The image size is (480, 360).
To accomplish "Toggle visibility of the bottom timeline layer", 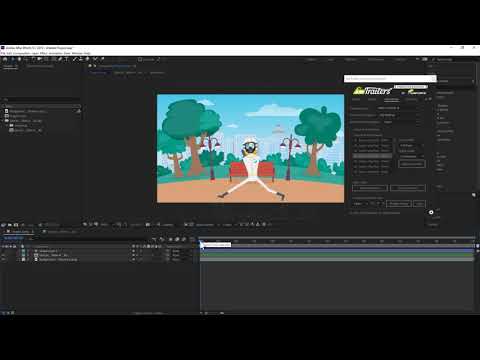I will pos(3,259).
